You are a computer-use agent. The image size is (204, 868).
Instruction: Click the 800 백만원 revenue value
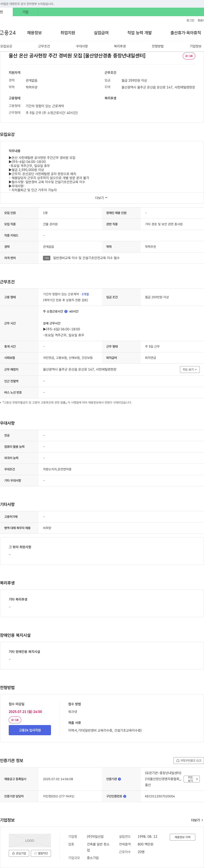[145, 844]
